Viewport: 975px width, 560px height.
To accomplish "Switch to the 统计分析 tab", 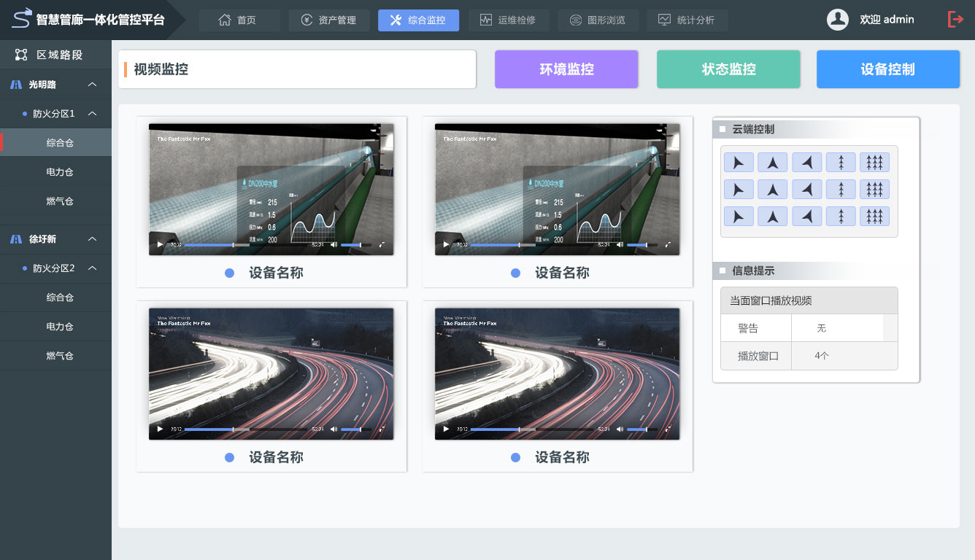I will 687,20.
